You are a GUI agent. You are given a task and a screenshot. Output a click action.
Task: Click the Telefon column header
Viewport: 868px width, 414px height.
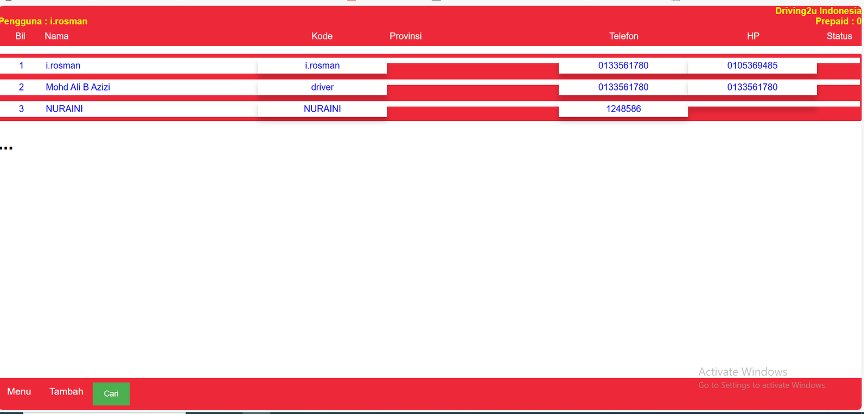coord(623,36)
